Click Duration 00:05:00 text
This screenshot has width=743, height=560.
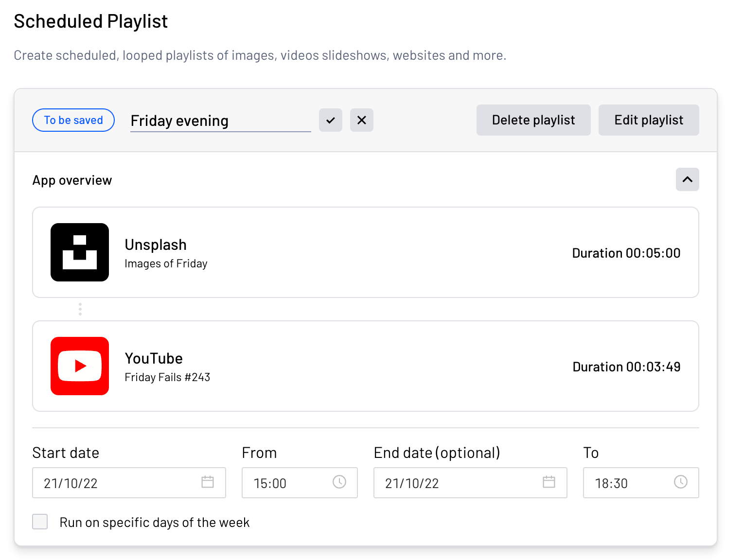pos(626,253)
